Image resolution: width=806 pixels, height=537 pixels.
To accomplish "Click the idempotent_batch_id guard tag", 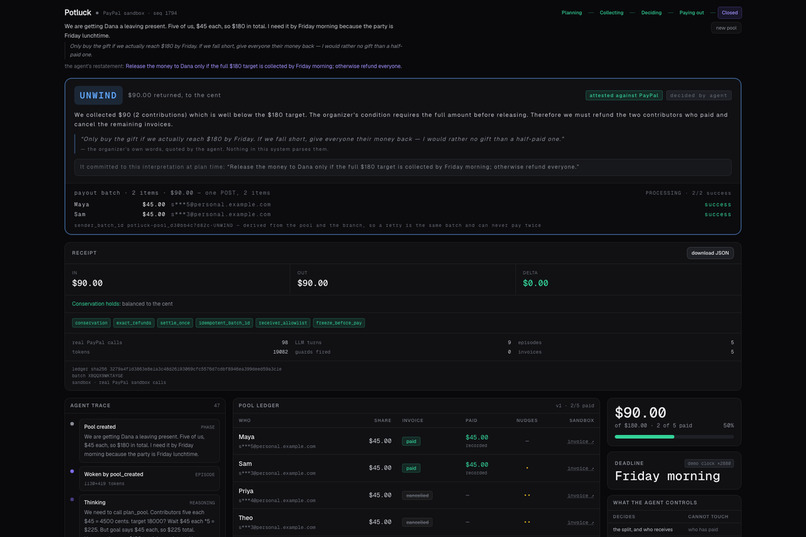I will tap(224, 323).
